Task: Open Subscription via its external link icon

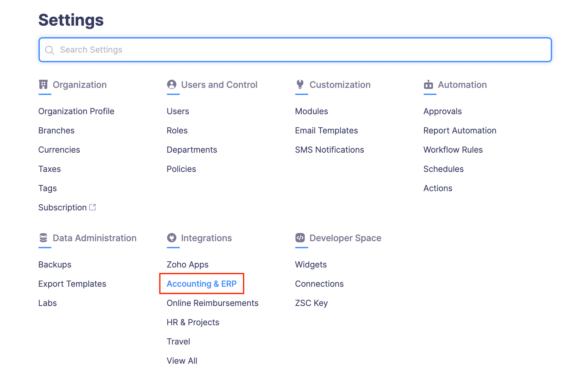Action: pos(93,207)
